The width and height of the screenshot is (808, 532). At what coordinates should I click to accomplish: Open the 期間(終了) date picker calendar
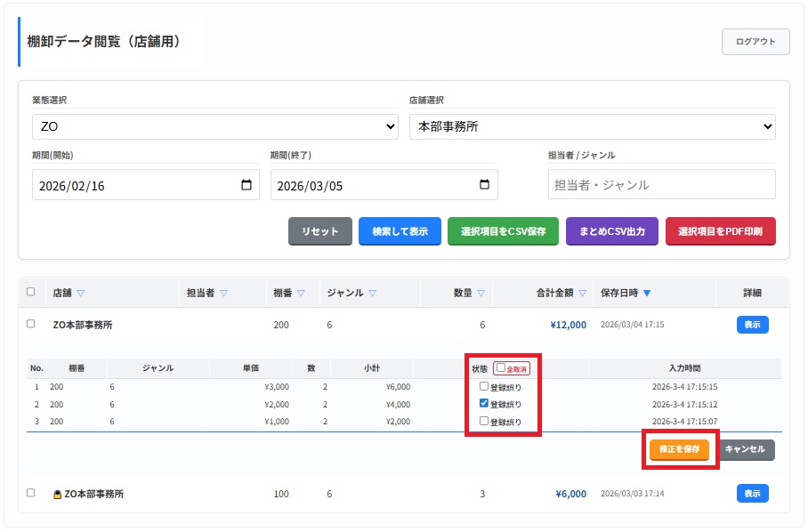(x=484, y=185)
